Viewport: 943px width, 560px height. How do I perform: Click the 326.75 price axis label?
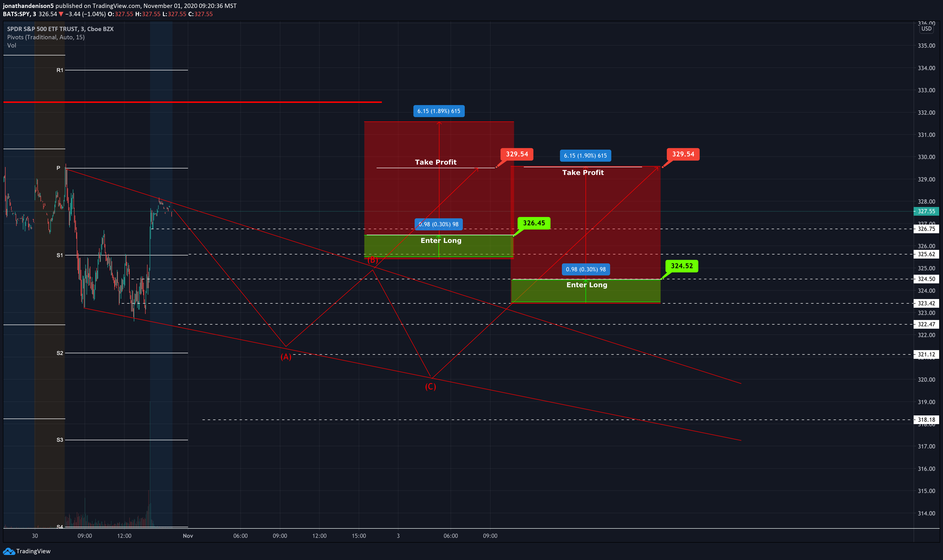click(926, 229)
